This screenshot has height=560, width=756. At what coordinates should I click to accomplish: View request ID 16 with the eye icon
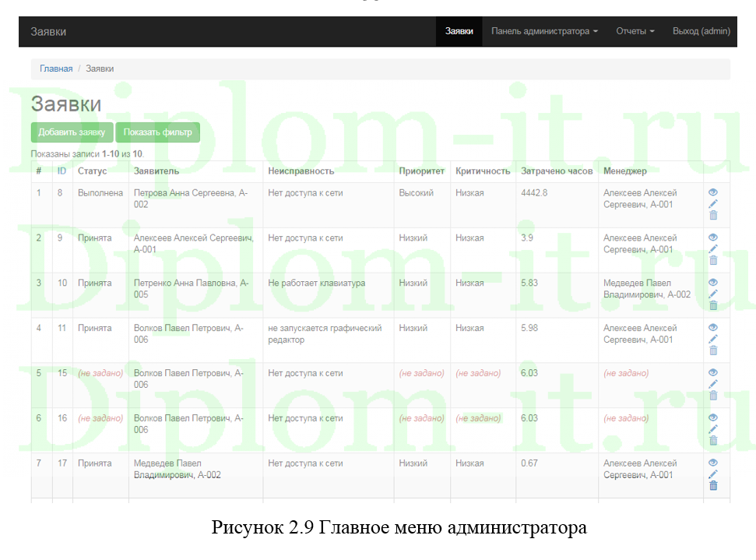coord(712,418)
